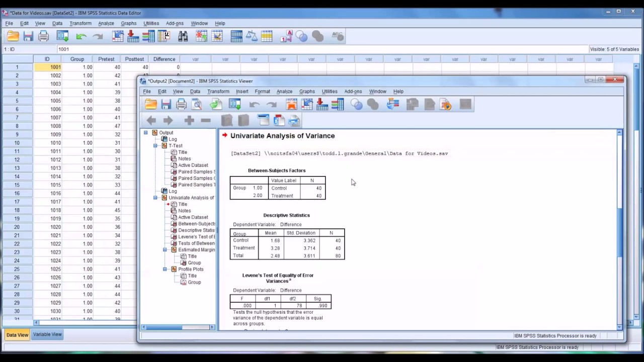
Task: Save the output in Viewer toolbar
Action: 166,104
